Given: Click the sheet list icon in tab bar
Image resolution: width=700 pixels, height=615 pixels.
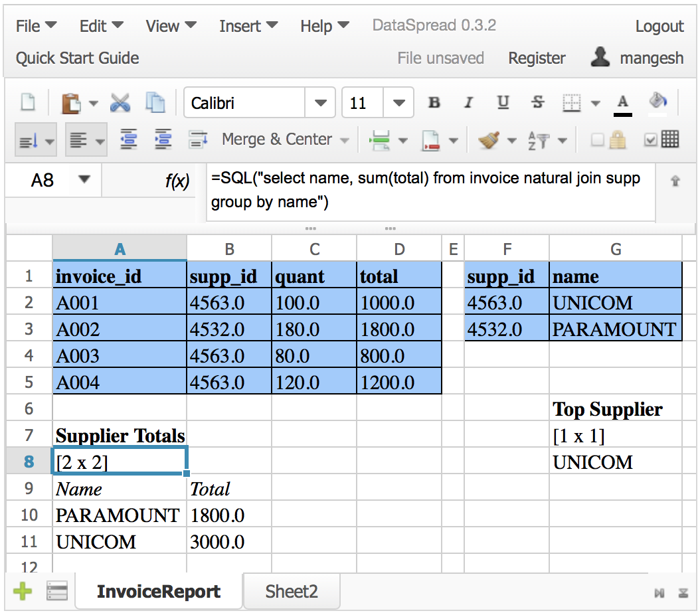Looking at the screenshot, I should tap(57, 591).
